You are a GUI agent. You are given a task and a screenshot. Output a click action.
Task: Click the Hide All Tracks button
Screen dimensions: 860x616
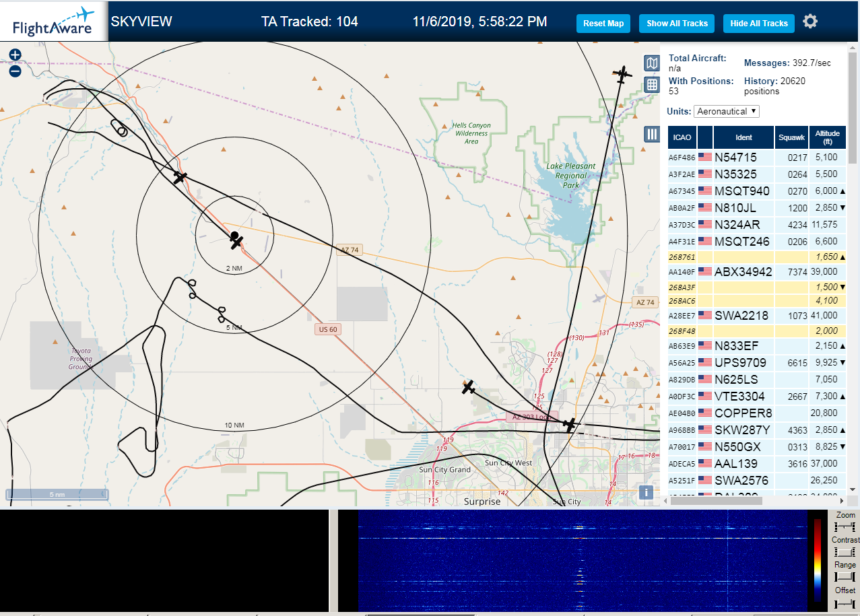tap(759, 23)
